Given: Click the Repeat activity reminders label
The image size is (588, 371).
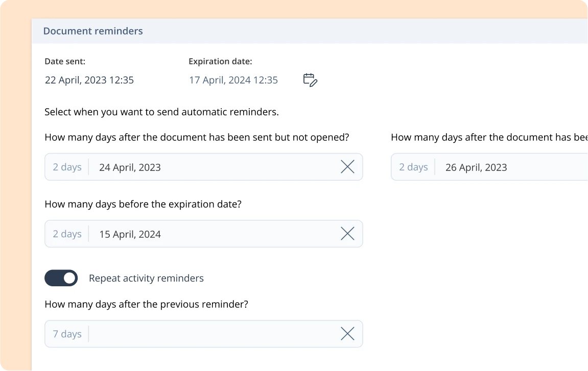Looking at the screenshot, I should [x=146, y=278].
